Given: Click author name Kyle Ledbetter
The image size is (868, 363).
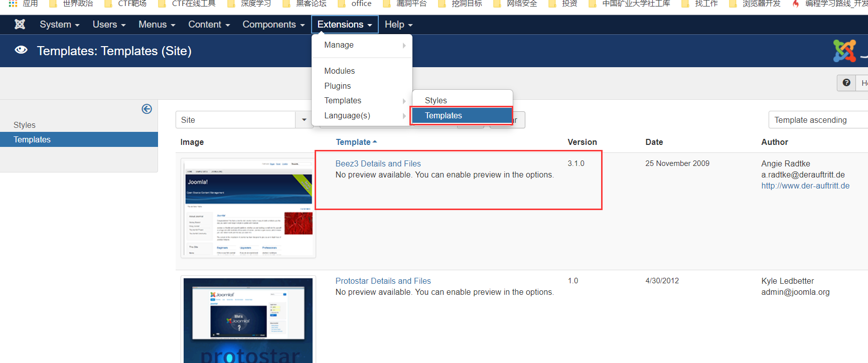Looking at the screenshot, I should pyautogui.click(x=787, y=281).
